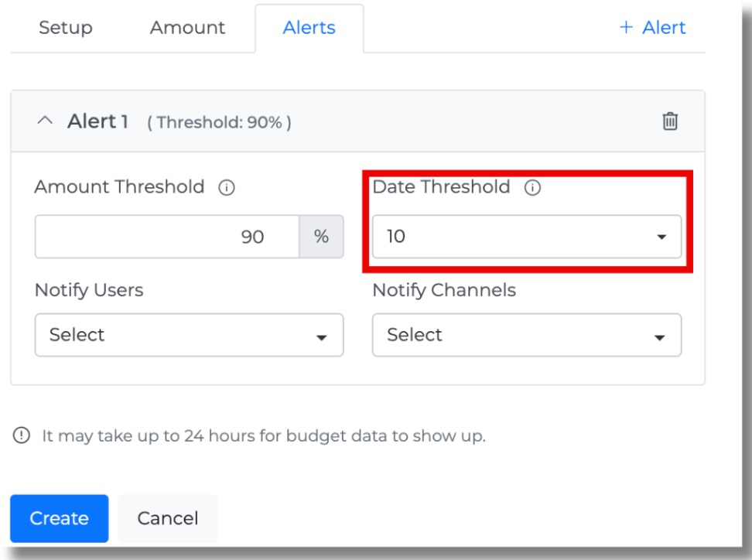Add a new alert with + Alert

pos(652,28)
